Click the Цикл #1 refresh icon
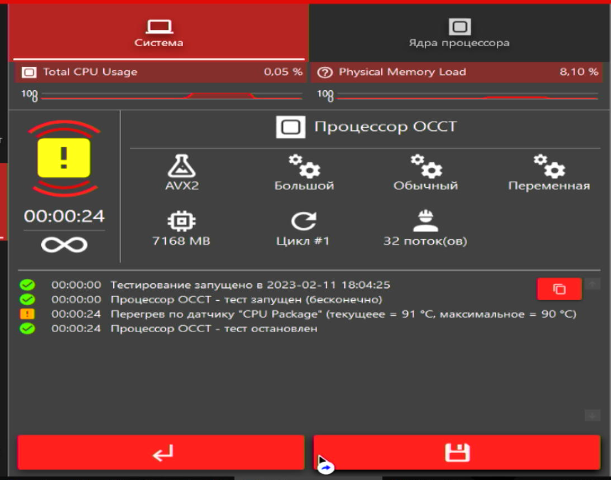 pyautogui.click(x=304, y=221)
